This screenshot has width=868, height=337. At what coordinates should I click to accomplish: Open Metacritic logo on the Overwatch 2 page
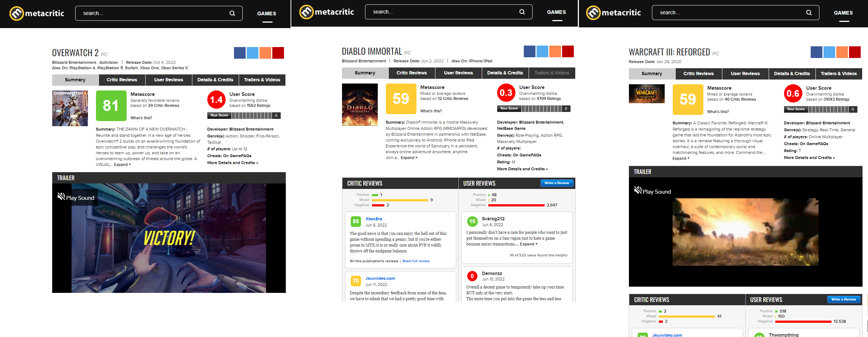click(x=37, y=13)
